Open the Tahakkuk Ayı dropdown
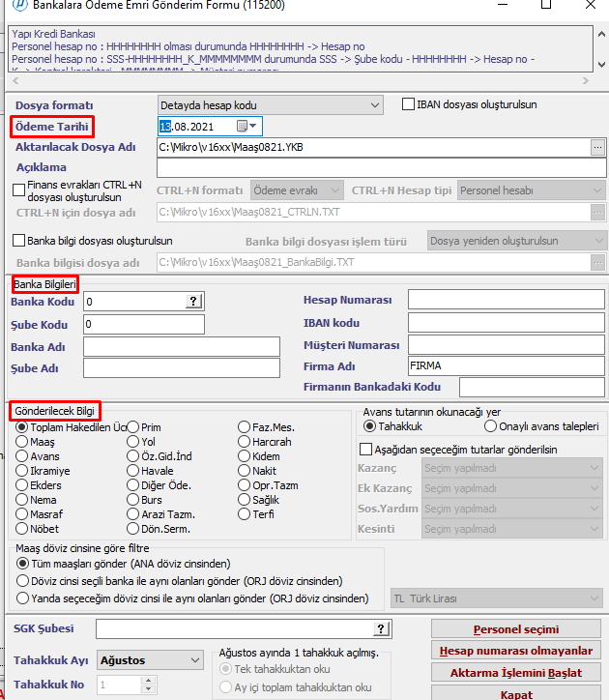This screenshot has width=609, height=700. (x=191, y=660)
